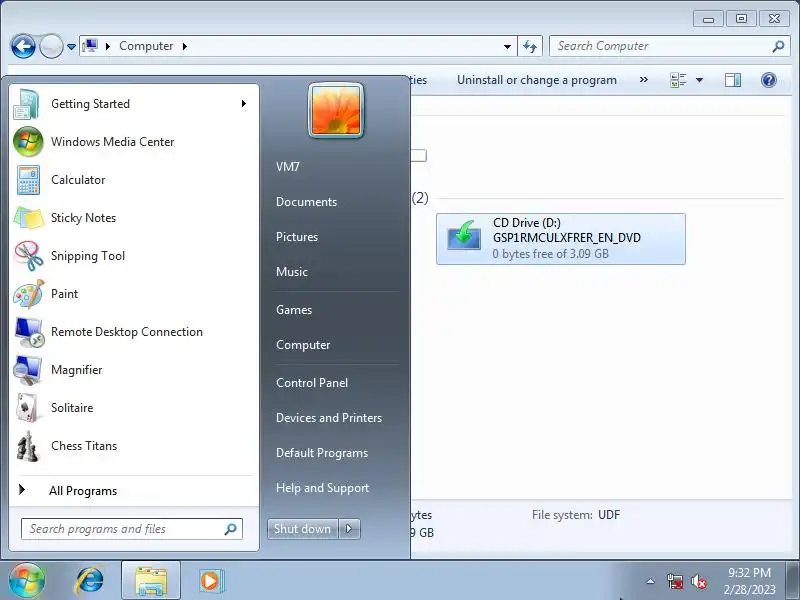Open Solitaire cards icon
Viewport: 800px width, 600px height.
point(27,408)
